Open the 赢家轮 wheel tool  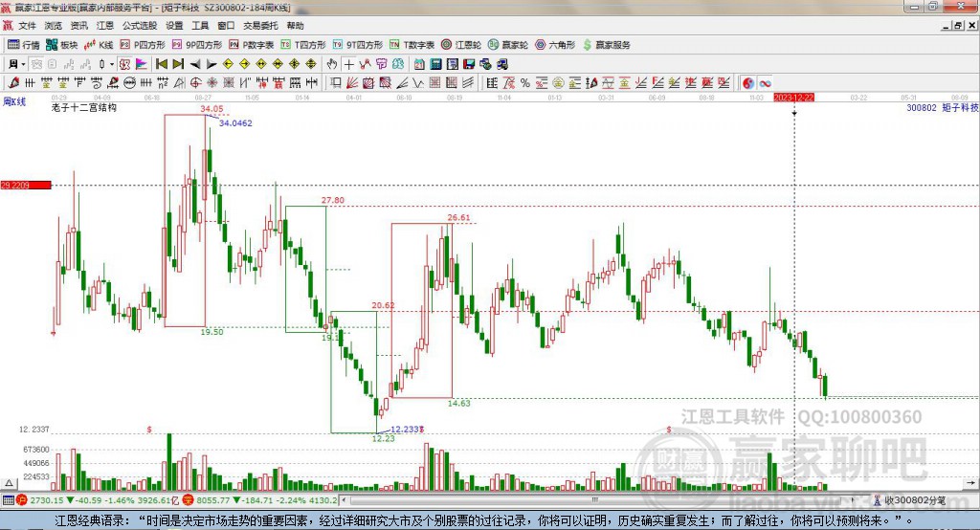pyautogui.click(x=508, y=45)
